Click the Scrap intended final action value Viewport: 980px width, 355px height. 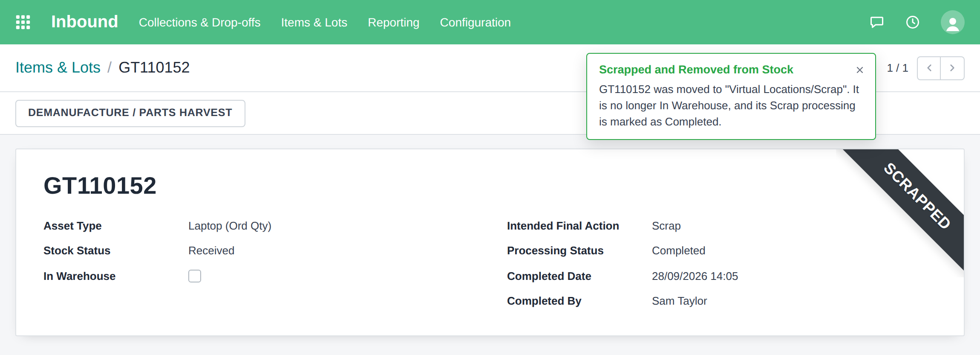(x=666, y=226)
